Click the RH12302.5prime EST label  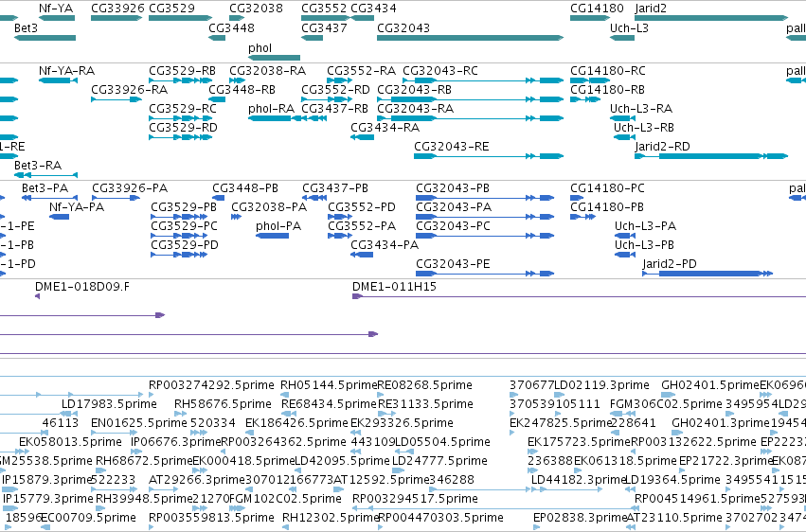330,518
